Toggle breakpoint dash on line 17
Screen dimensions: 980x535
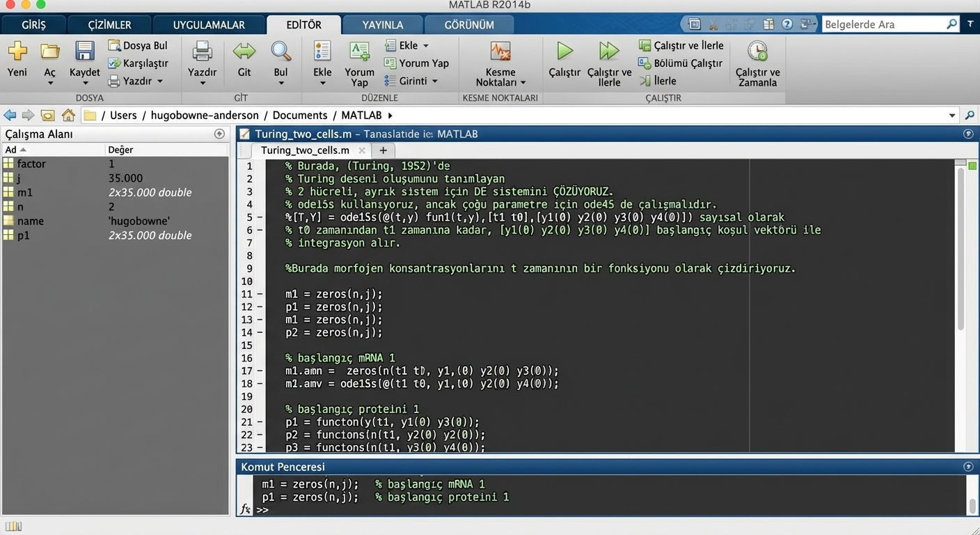tap(260, 371)
